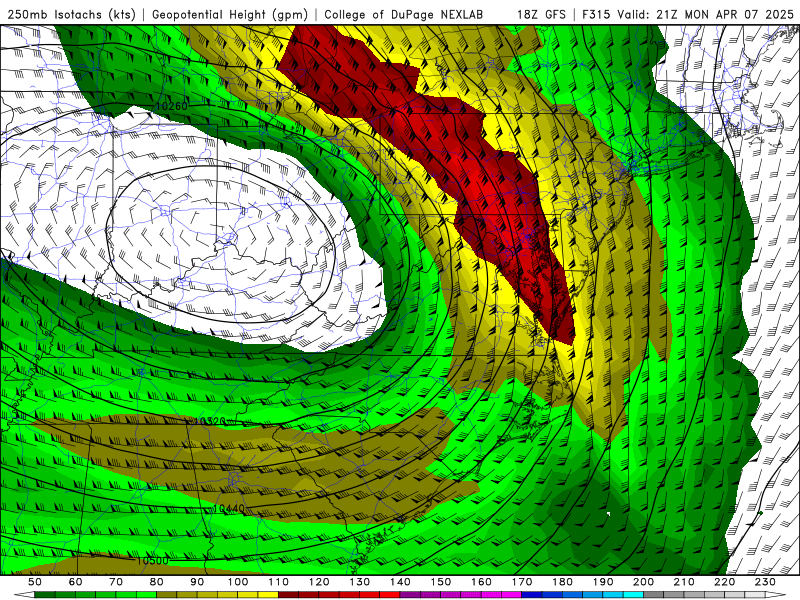800x600 pixels.
Task: Click the 140 value on the color scale
Action: click(400, 582)
